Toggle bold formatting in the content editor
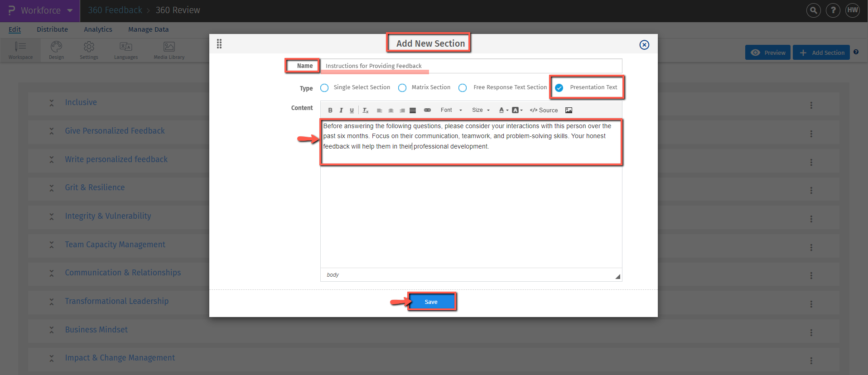Image resolution: width=868 pixels, height=375 pixels. [330, 110]
